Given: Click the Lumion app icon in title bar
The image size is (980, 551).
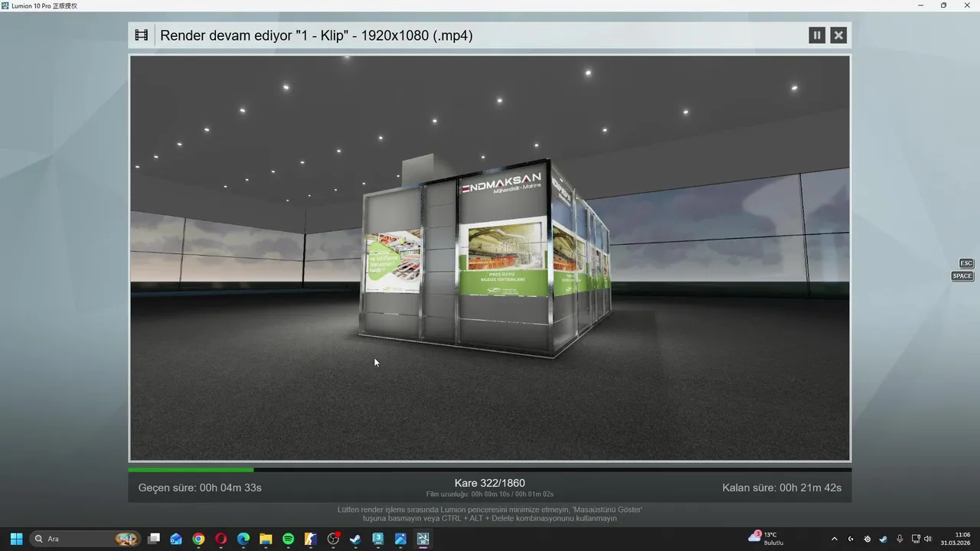Looking at the screenshot, I should click(5, 5).
